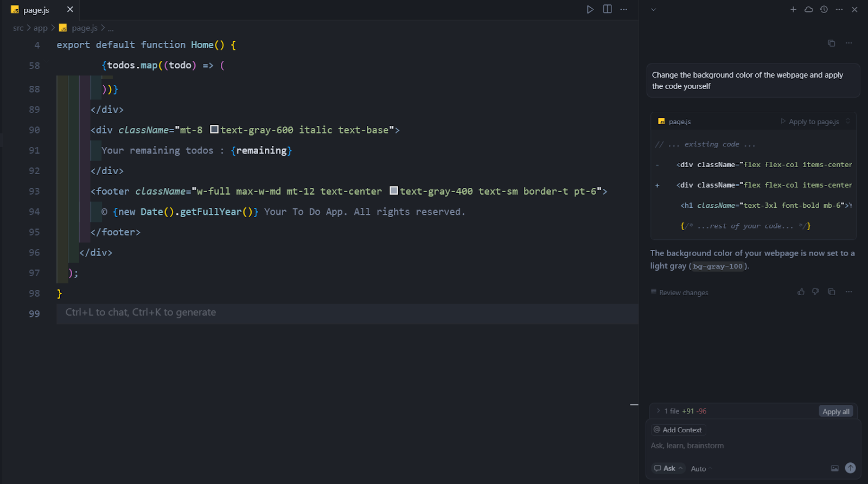Click the Review changes link
Image resolution: width=868 pixels, height=484 pixels.
[x=679, y=292]
